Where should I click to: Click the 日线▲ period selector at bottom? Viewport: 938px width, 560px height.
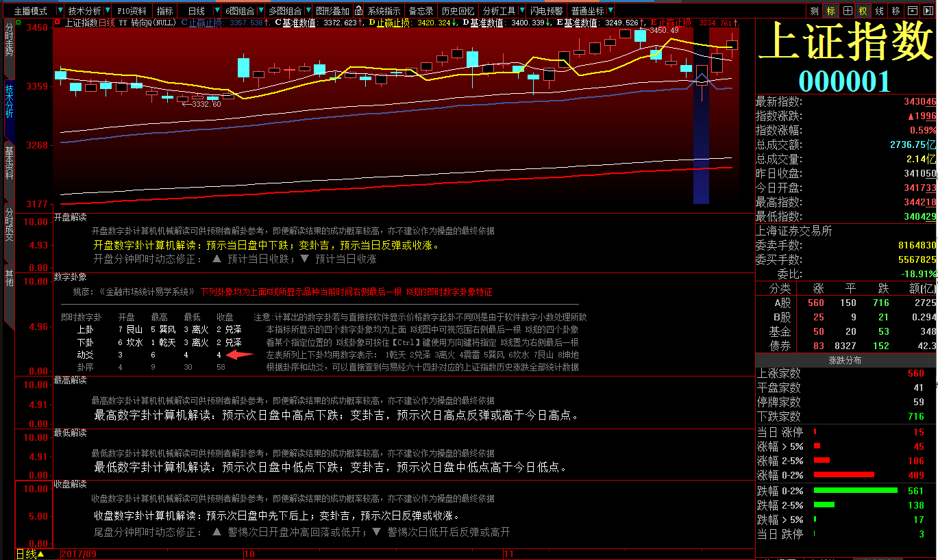click(x=30, y=554)
